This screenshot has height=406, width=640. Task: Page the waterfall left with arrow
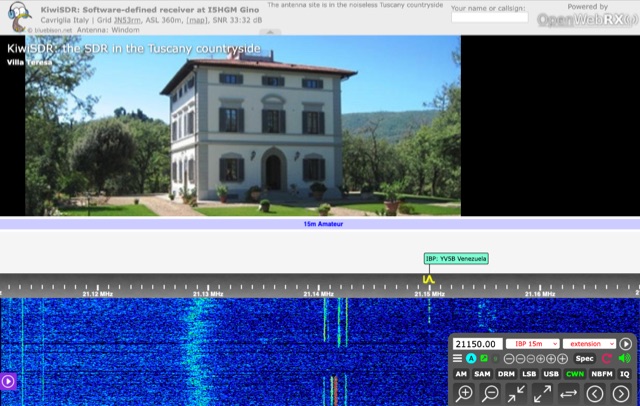click(x=595, y=394)
